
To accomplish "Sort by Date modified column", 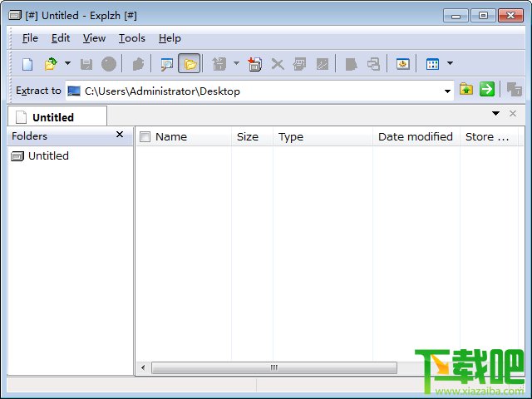I will coord(416,136).
